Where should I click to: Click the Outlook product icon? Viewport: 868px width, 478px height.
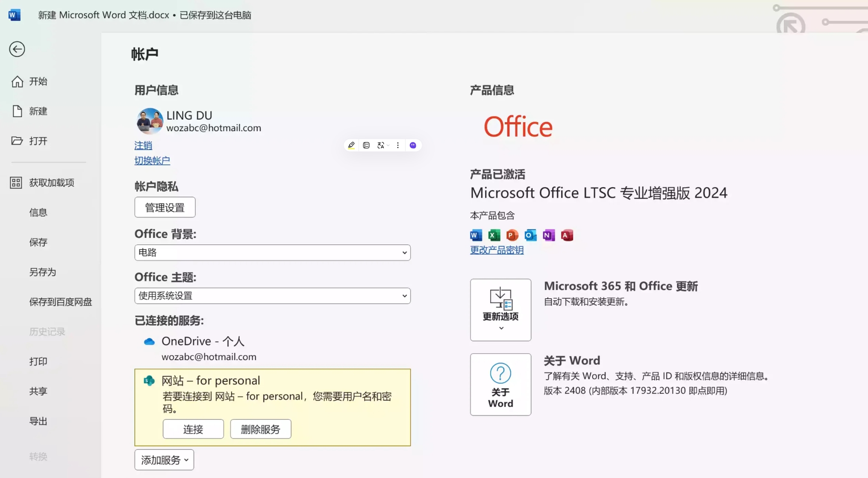[530, 235]
